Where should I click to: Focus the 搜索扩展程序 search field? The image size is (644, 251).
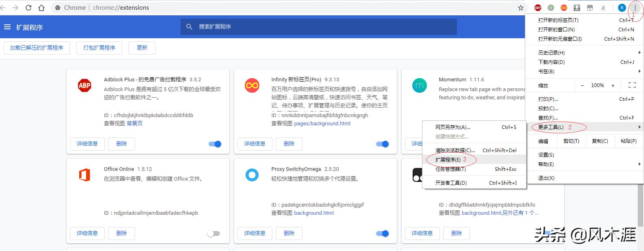point(319,27)
